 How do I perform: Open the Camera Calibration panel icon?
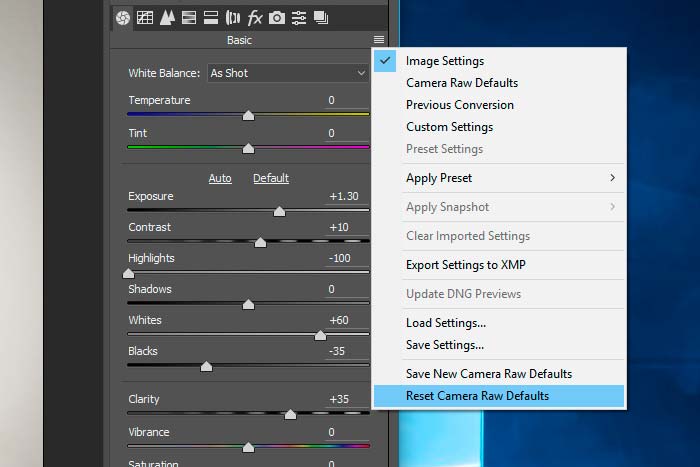click(x=277, y=18)
